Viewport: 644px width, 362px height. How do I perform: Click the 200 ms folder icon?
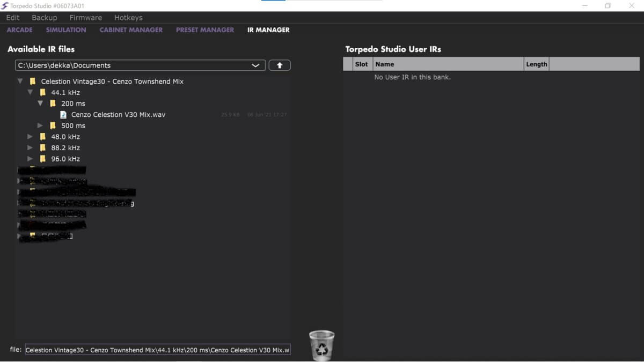tap(53, 104)
